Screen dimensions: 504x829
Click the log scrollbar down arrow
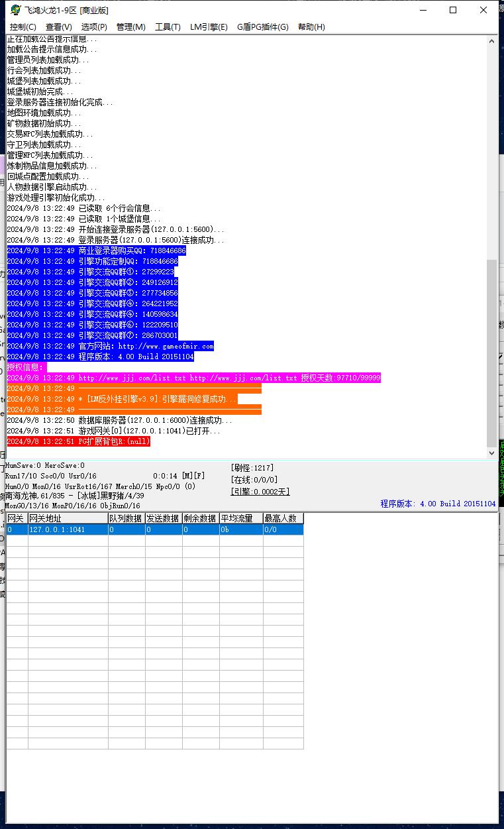tap(491, 453)
